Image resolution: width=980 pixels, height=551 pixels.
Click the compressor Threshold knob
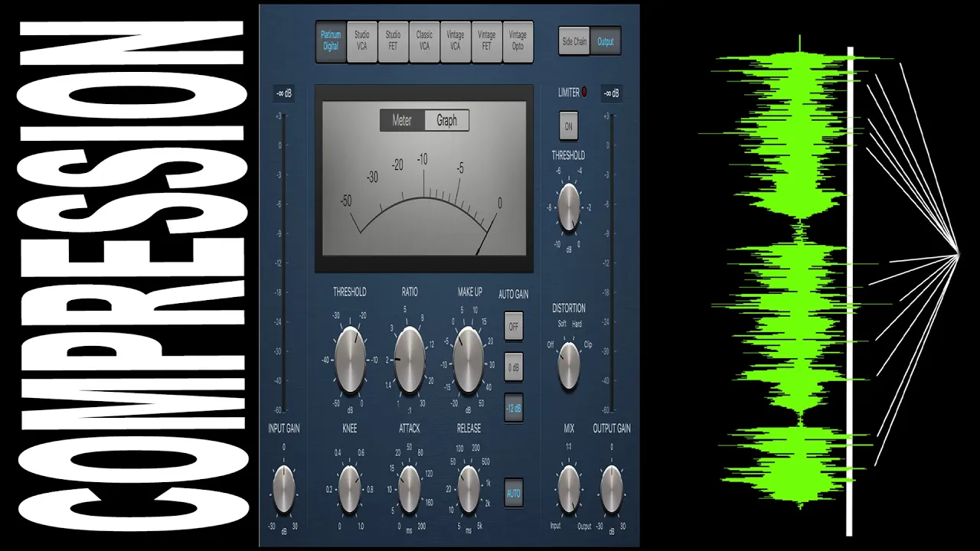coord(350,360)
